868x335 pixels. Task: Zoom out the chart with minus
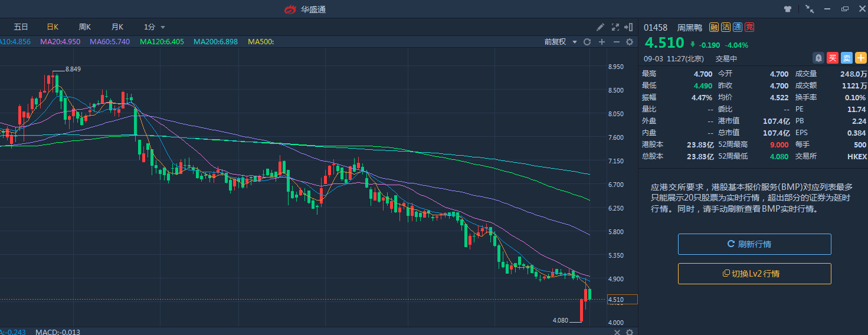[x=617, y=42]
